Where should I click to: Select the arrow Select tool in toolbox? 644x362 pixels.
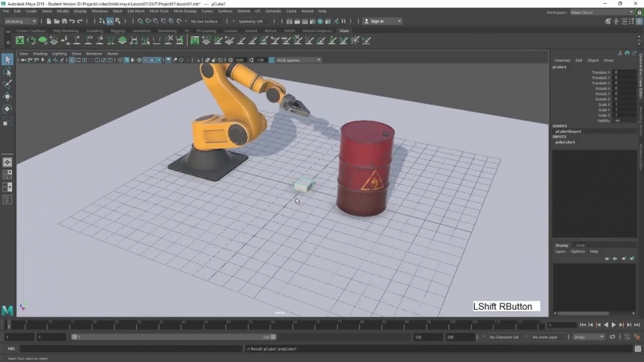(7, 60)
